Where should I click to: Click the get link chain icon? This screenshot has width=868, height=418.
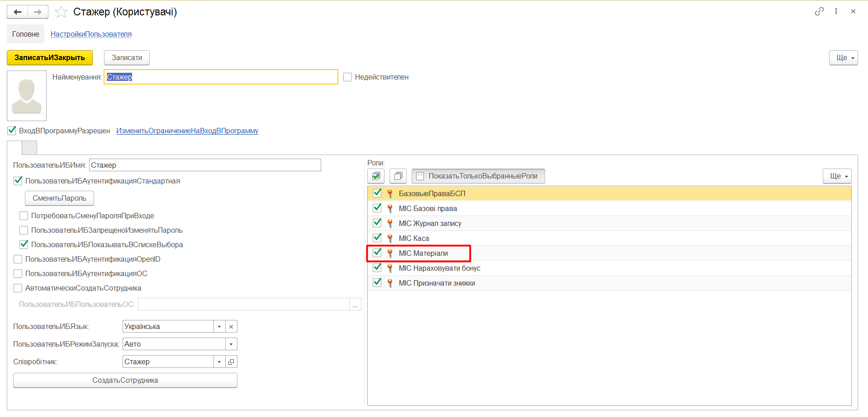pos(819,11)
